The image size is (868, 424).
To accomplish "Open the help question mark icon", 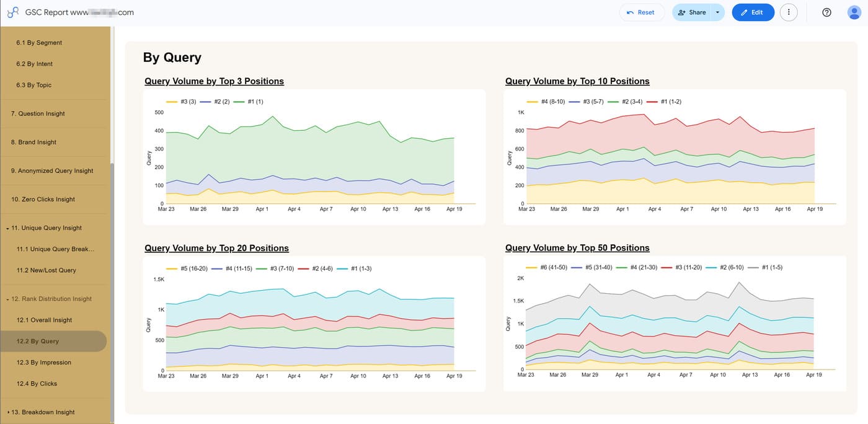I will coord(826,12).
